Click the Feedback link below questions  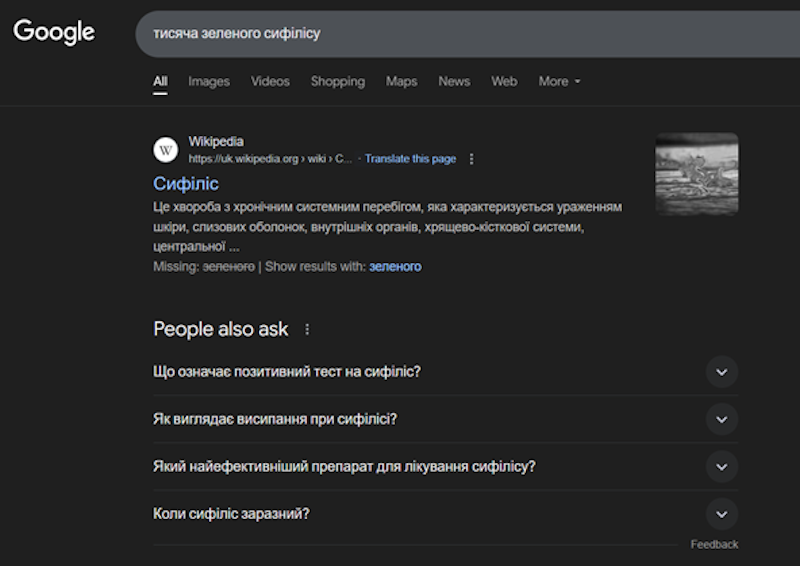pyautogui.click(x=714, y=545)
